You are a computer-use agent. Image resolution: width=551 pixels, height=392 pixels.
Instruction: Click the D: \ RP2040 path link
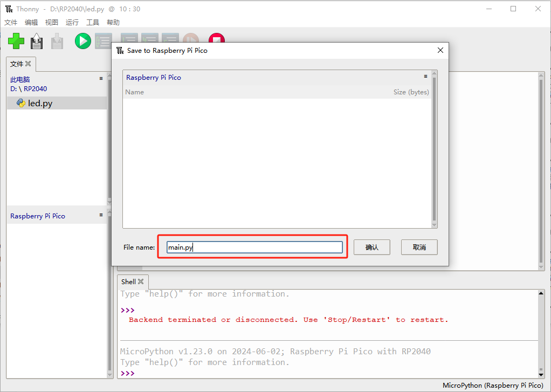point(29,88)
